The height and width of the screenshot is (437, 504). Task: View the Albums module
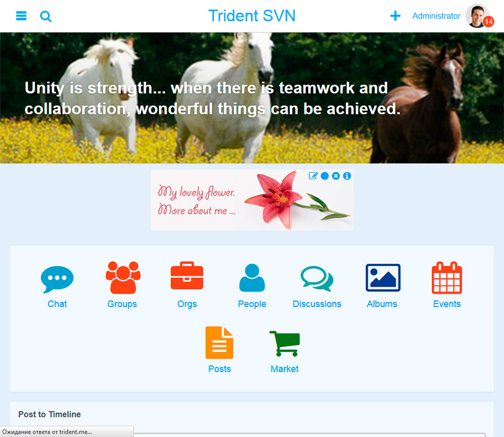click(x=382, y=286)
